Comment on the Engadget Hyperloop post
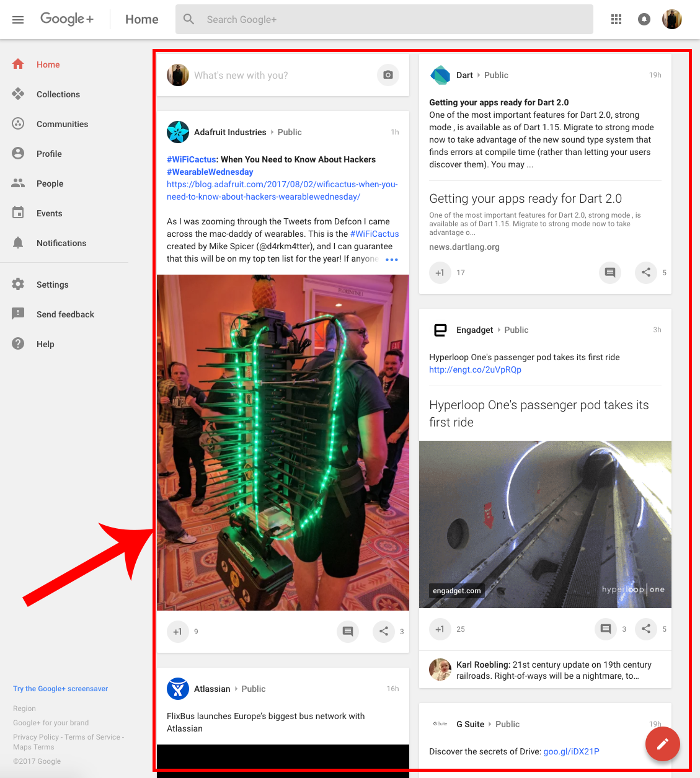The height and width of the screenshot is (778, 700). pyautogui.click(x=606, y=629)
